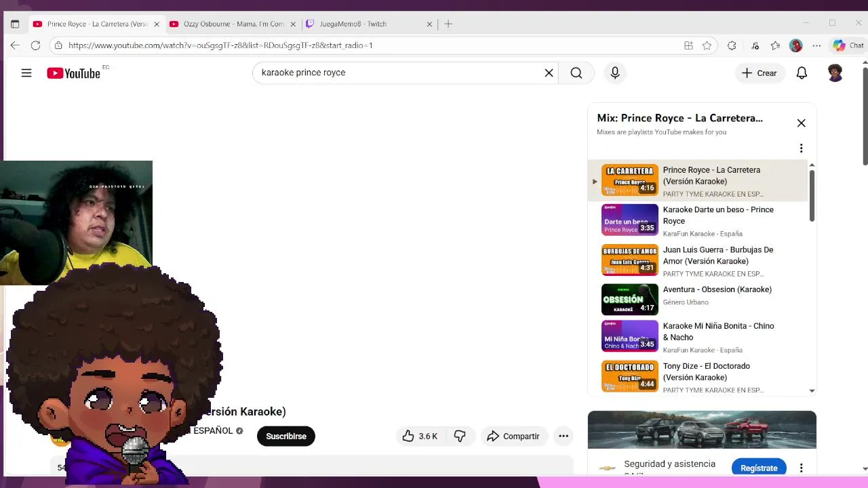Click the Crear button
Screen dimensions: 868x488
point(759,73)
